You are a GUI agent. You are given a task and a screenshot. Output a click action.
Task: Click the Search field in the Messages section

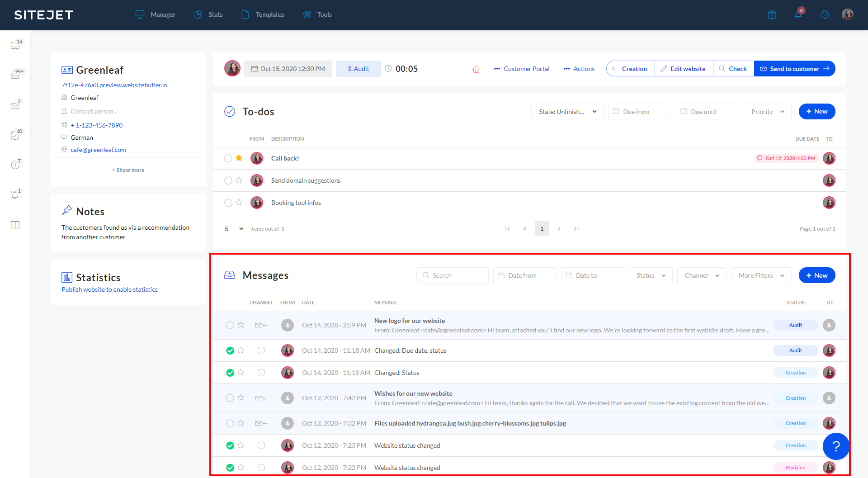click(452, 275)
